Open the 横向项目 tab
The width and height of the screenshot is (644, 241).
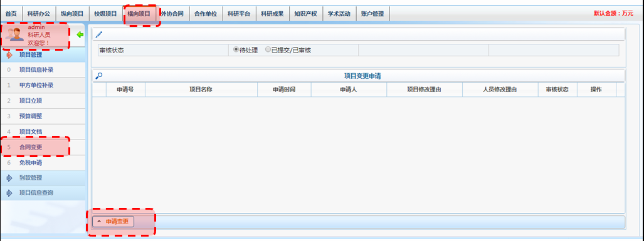(139, 14)
